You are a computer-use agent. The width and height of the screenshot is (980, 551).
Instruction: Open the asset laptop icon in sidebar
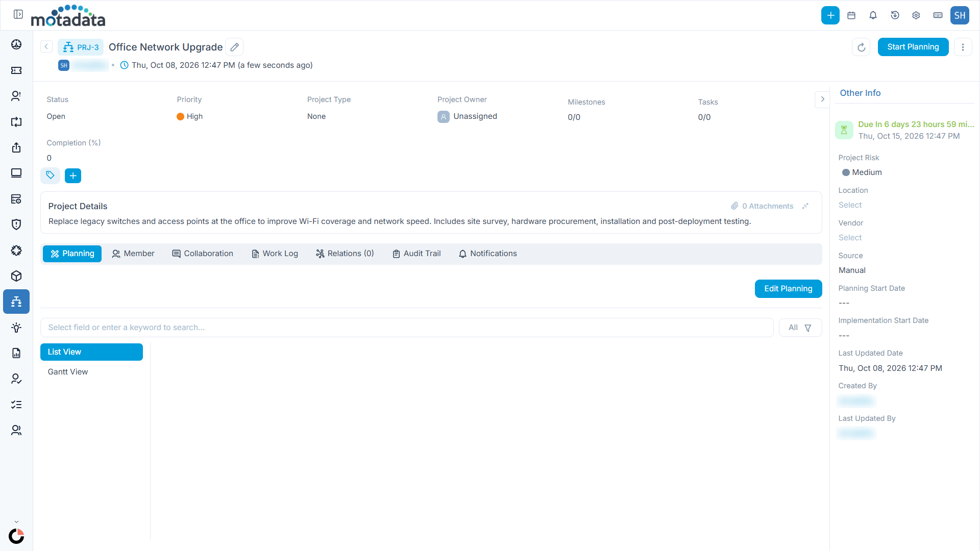(16, 173)
